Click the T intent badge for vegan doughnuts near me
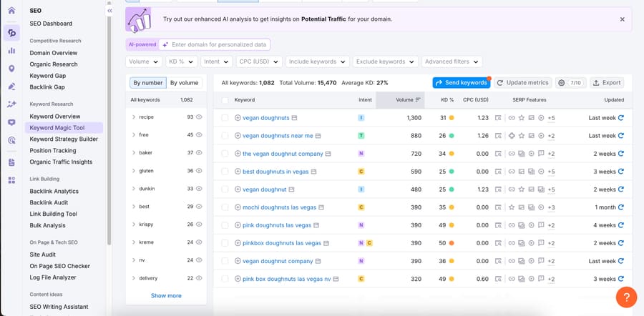 [361, 136]
